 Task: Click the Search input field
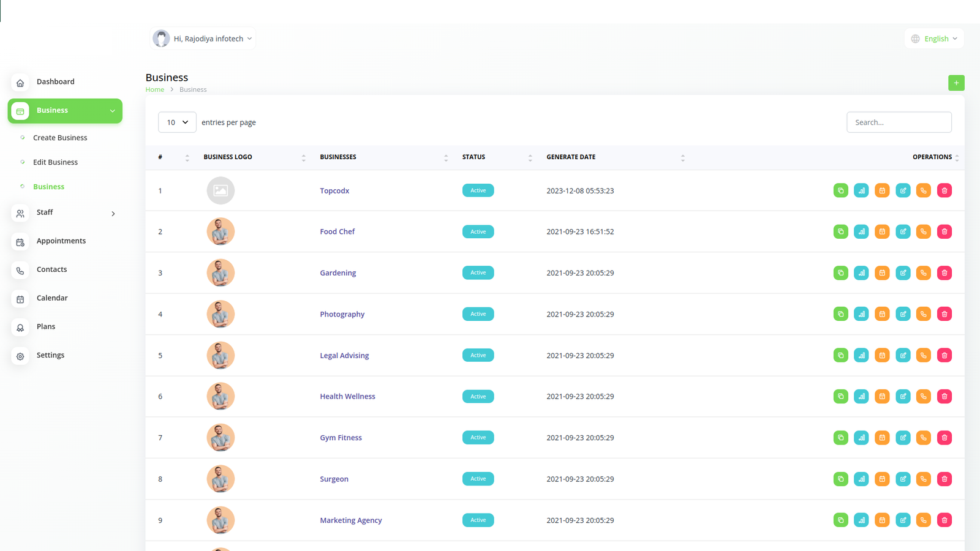click(x=899, y=122)
